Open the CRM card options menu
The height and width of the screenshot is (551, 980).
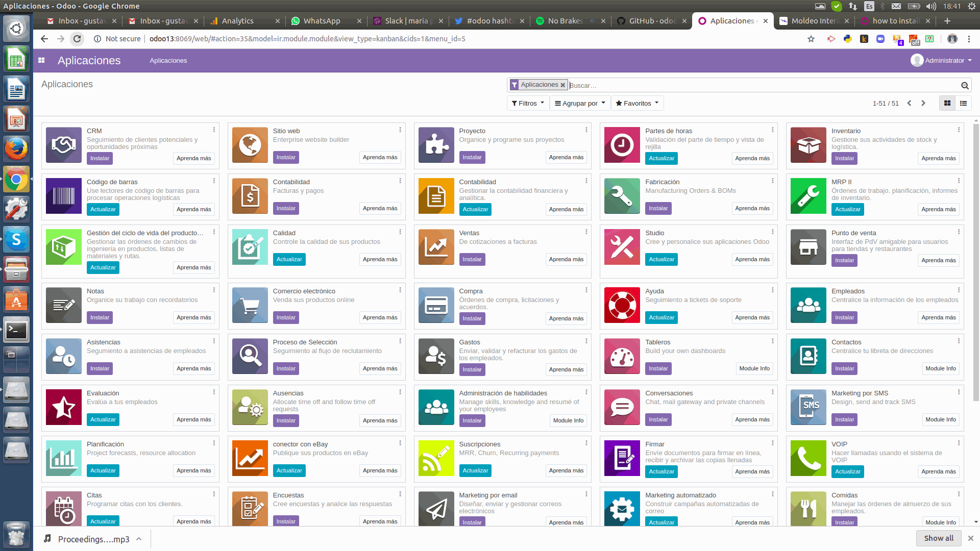(x=214, y=130)
